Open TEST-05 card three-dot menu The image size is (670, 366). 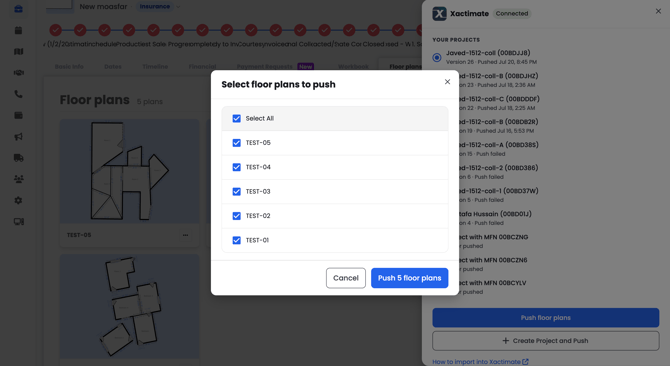click(x=185, y=235)
